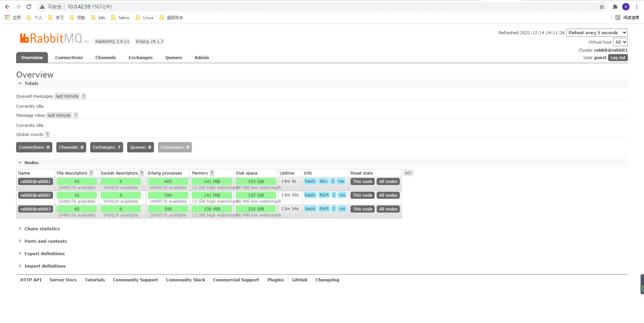This screenshot has height=323, width=644.
Task: Open the Server Docs footer link
Action: [x=63, y=280]
